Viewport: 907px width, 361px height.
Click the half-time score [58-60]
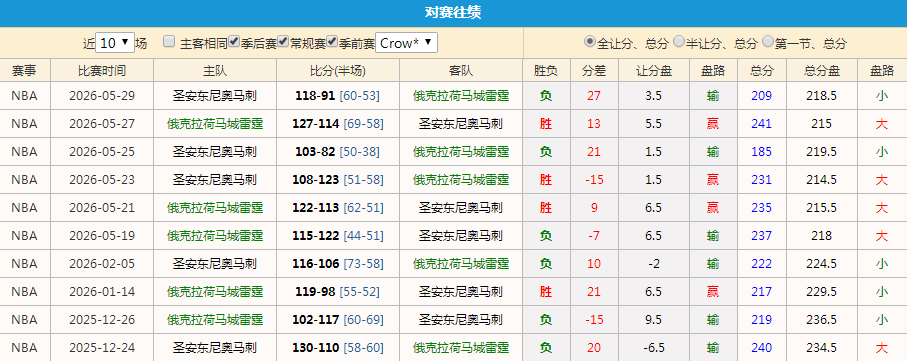pyautogui.click(x=364, y=348)
